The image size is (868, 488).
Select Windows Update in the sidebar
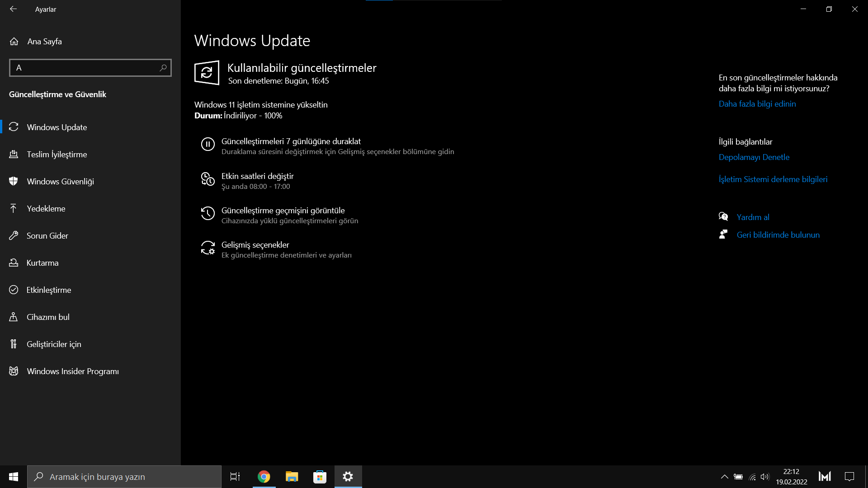90,127
